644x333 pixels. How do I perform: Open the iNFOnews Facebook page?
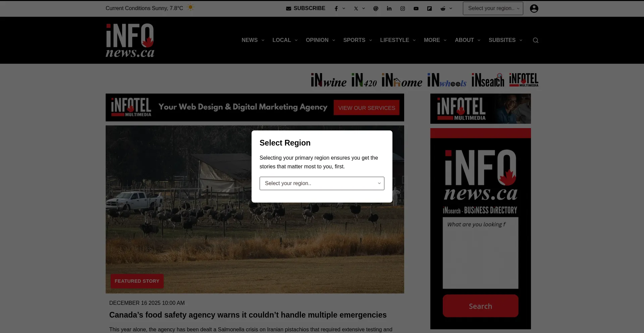[337, 8]
